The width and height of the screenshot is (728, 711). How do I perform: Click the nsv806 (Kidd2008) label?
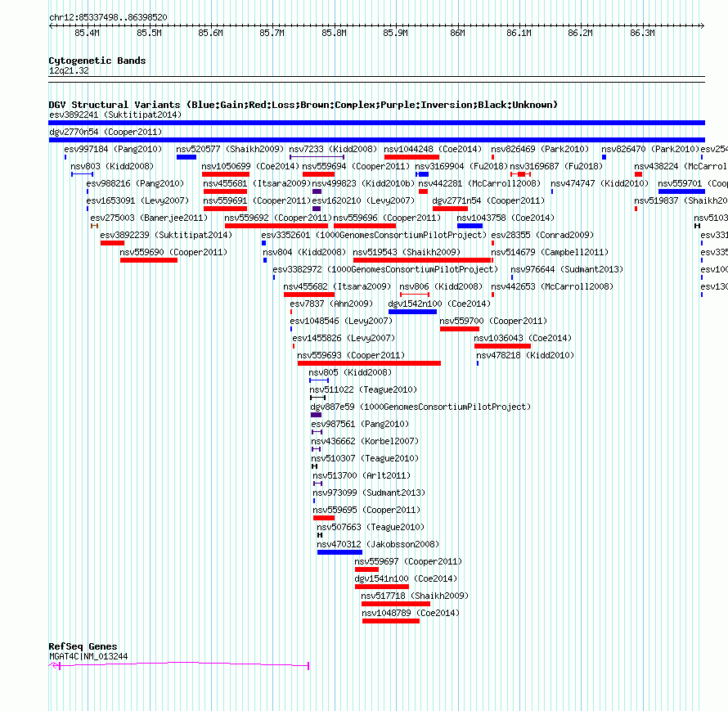tap(441, 286)
